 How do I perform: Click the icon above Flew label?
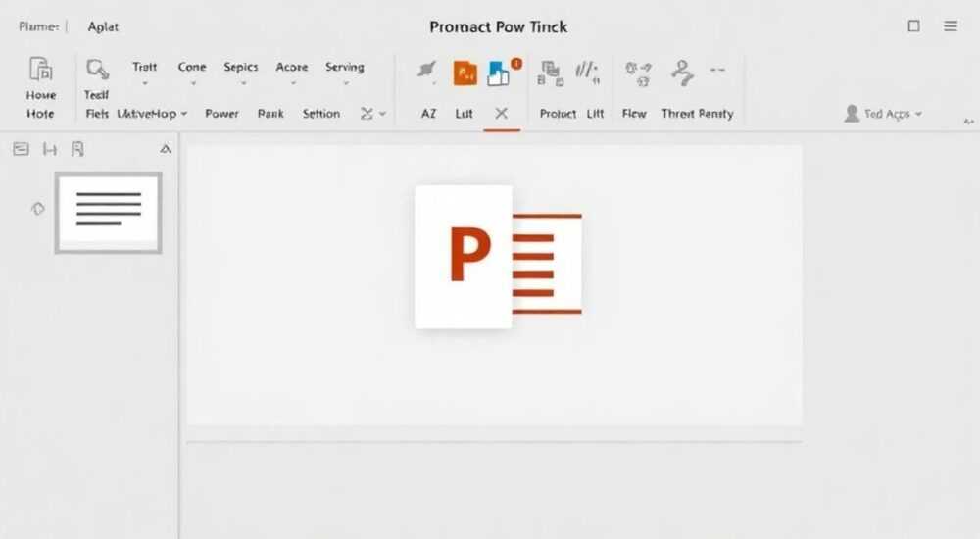click(x=639, y=73)
